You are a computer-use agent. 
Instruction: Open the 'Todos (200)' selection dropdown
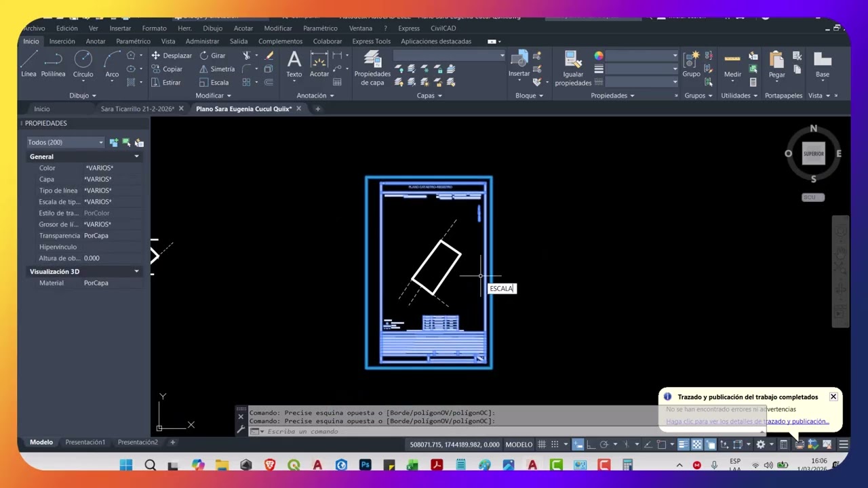[x=65, y=142]
